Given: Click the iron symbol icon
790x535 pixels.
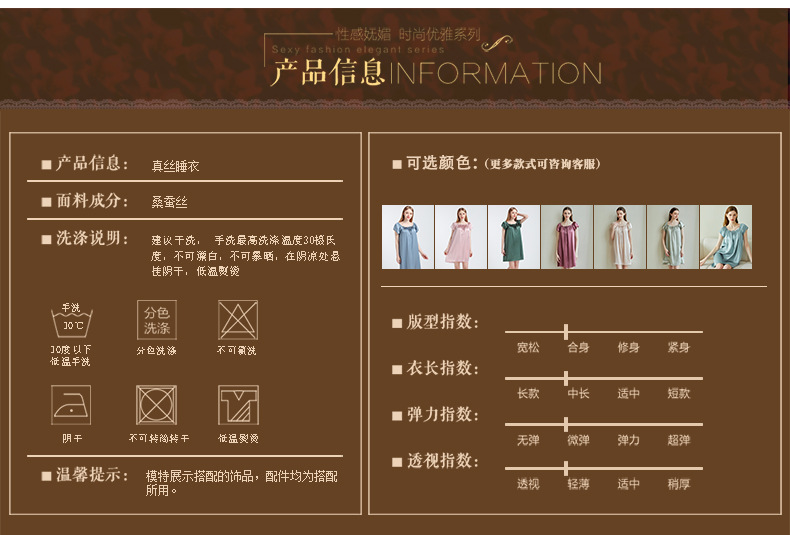Looking at the screenshot, I should 71,405.
